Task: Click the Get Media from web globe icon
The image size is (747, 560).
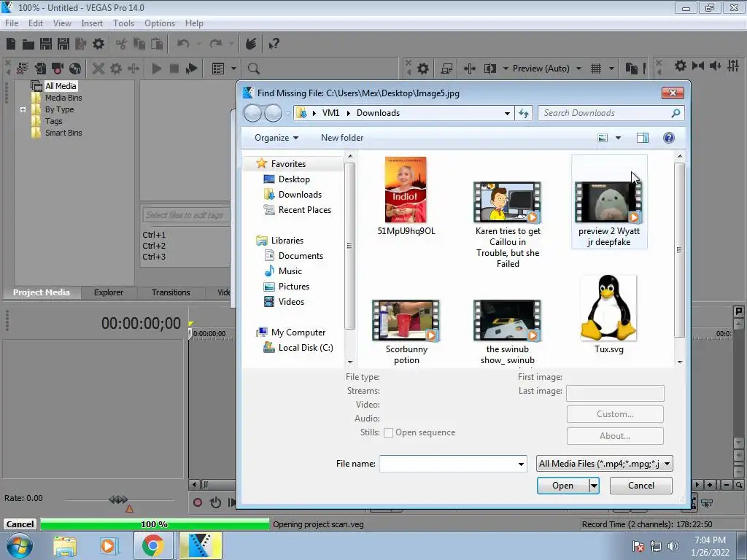Action: tap(75, 69)
